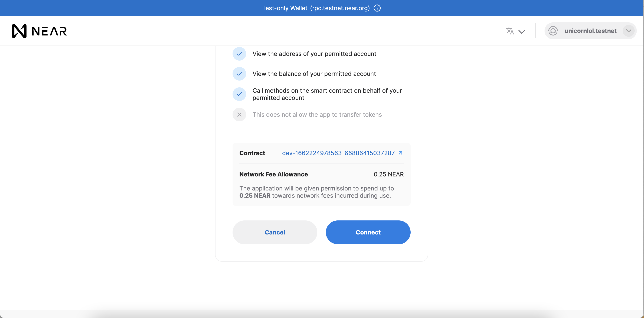
Task: Open the dev-1662224978563 contract link
Action: pos(338,153)
